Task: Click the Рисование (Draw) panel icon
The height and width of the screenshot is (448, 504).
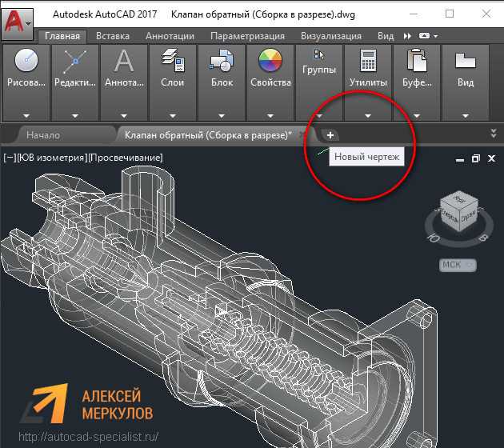Action: [x=26, y=61]
